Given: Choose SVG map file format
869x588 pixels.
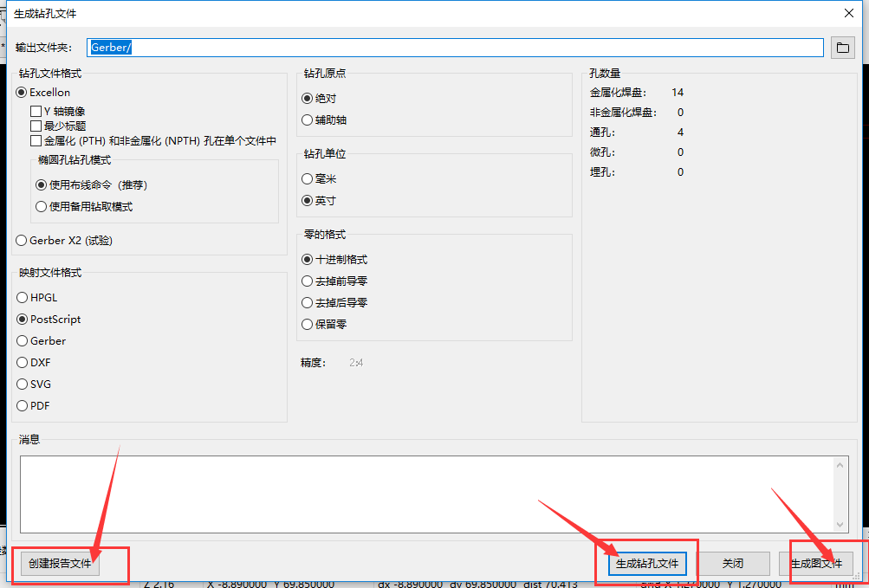Looking at the screenshot, I should click(x=34, y=384).
